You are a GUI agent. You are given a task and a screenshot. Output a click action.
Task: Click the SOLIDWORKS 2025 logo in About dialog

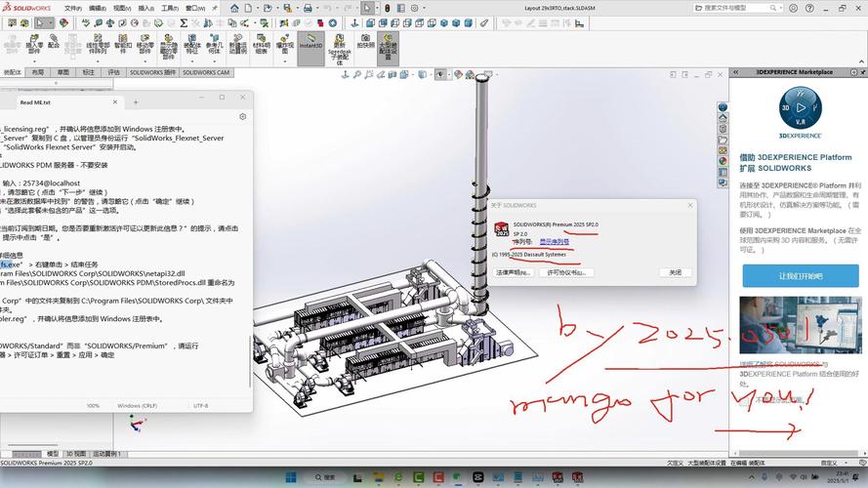coord(501,229)
